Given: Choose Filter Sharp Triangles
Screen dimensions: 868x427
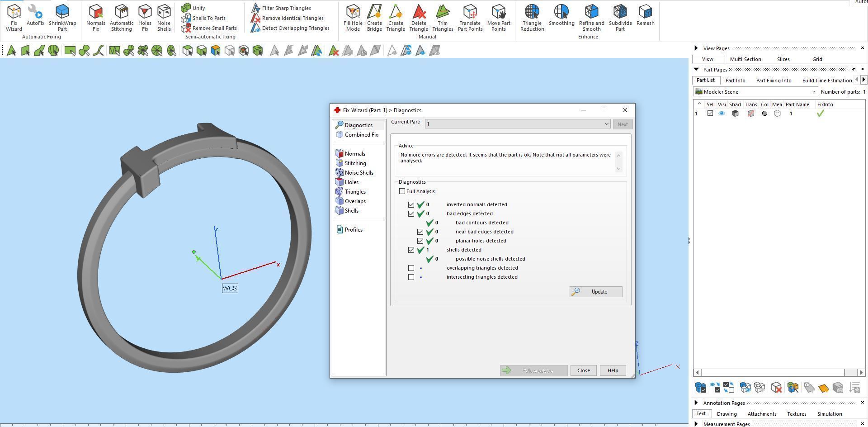Looking at the screenshot, I should [281, 8].
